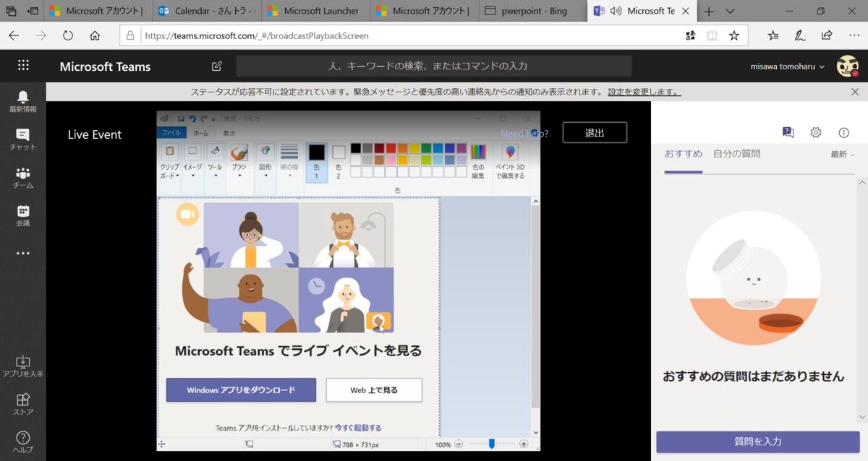Screen dimensions: 868x461
Task: Open チーム in the Teams sidebar
Action: click(x=23, y=178)
